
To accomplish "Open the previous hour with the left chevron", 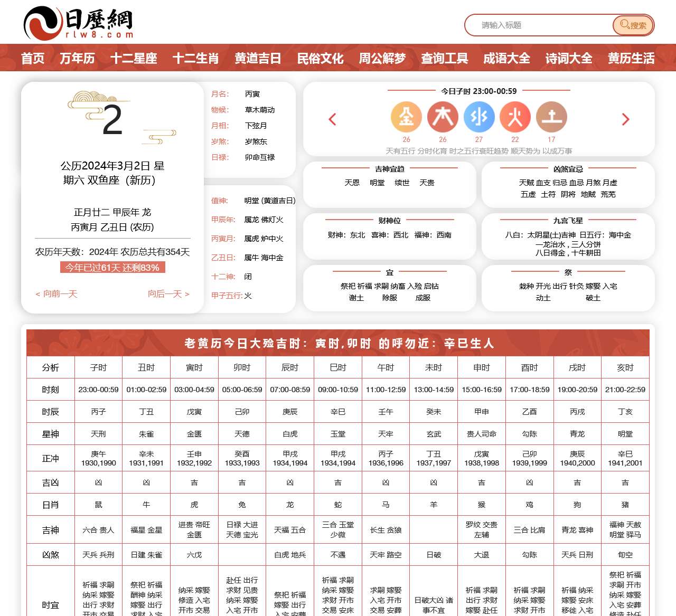I will pyautogui.click(x=332, y=120).
